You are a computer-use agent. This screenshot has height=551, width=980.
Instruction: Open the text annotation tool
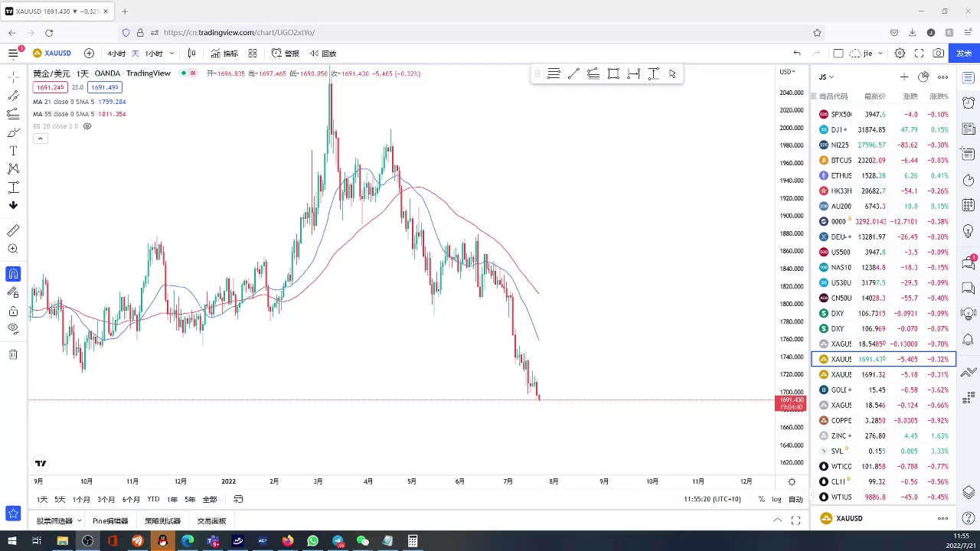coord(13,151)
